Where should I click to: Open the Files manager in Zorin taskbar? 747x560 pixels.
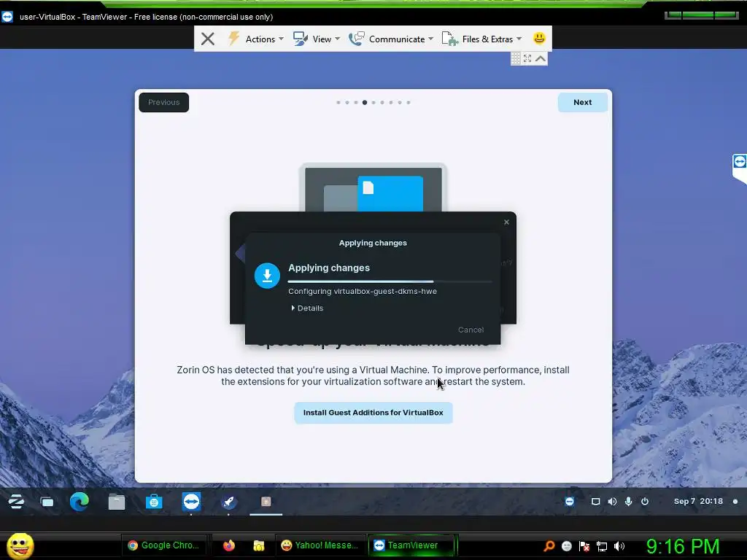point(116,502)
